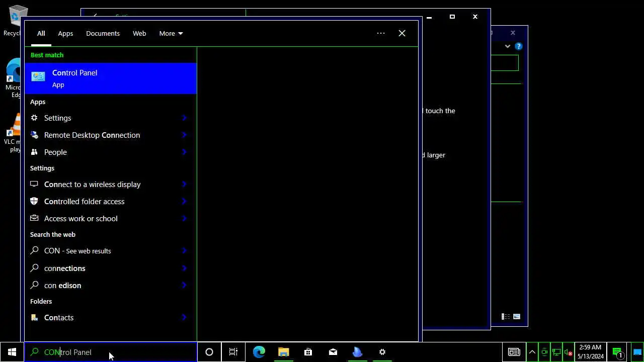The image size is (644, 362).
Task: Launch Microsoft Edge from the taskbar
Action: 259,352
